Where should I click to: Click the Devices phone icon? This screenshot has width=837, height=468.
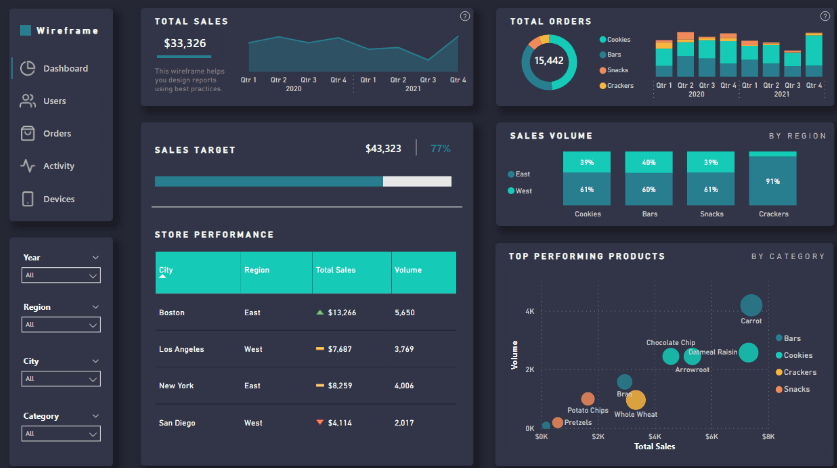click(x=28, y=199)
